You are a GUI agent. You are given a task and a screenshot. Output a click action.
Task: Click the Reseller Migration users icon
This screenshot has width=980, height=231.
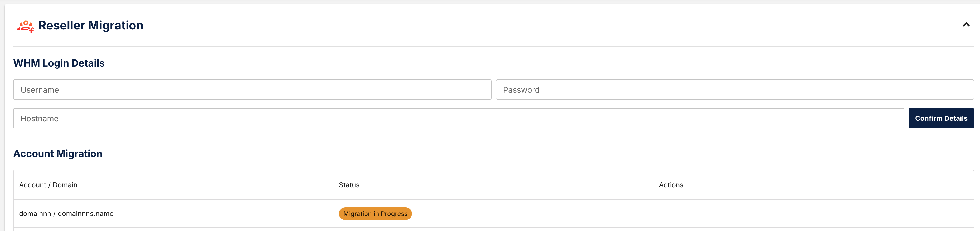[x=26, y=26]
